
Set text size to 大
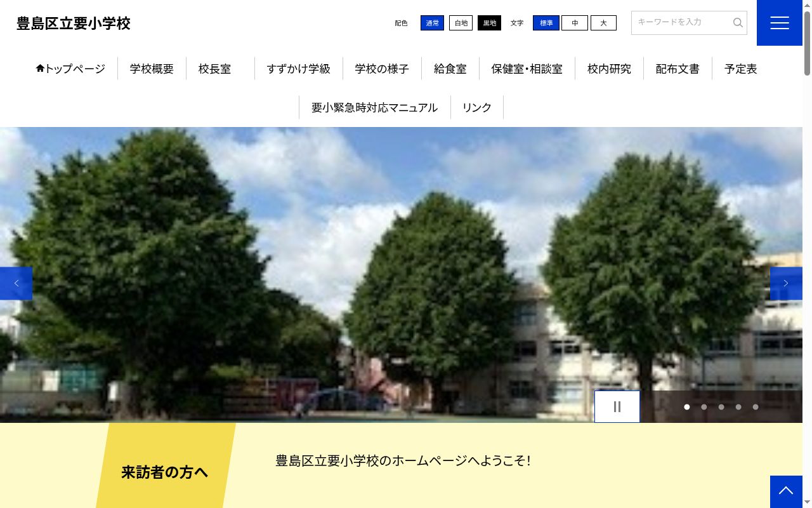pyautogui.click(x=603, y=23)
